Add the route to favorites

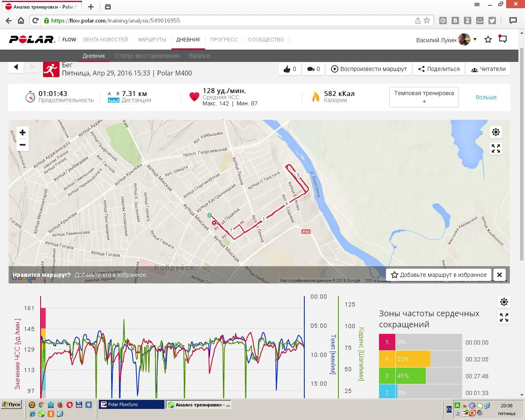(439, 275)
